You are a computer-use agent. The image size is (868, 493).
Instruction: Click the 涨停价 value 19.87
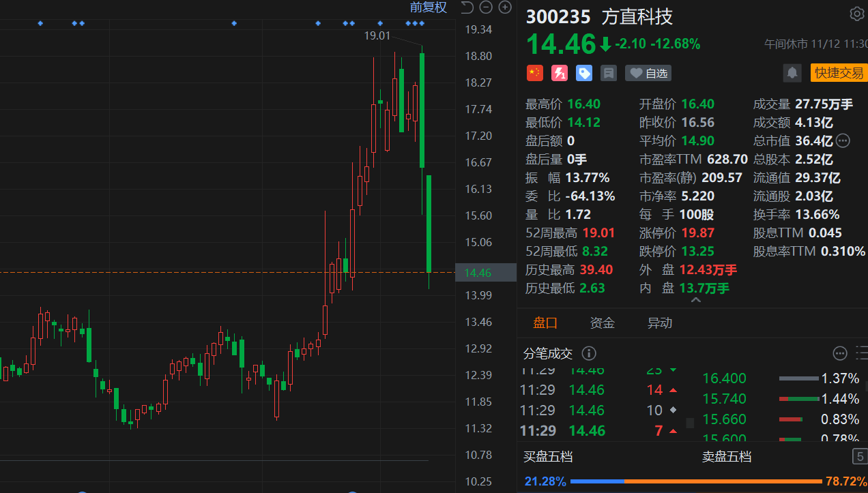[697, 233]
